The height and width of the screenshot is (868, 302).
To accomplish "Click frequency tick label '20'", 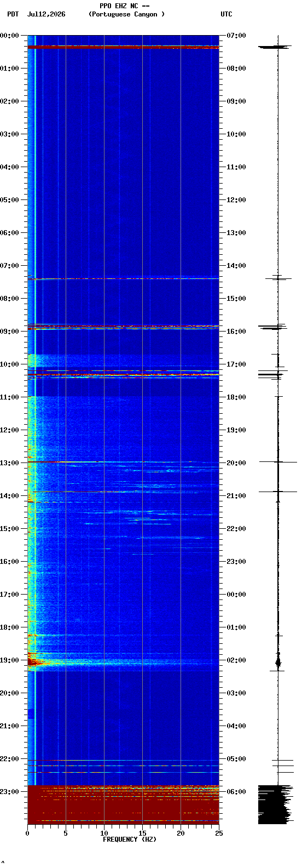I will pos(181,833).
